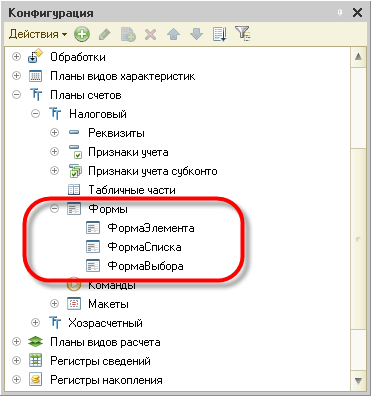Click the Налоговый account plan icon
This screenshot has width=371, height=396.
(55, 114)
